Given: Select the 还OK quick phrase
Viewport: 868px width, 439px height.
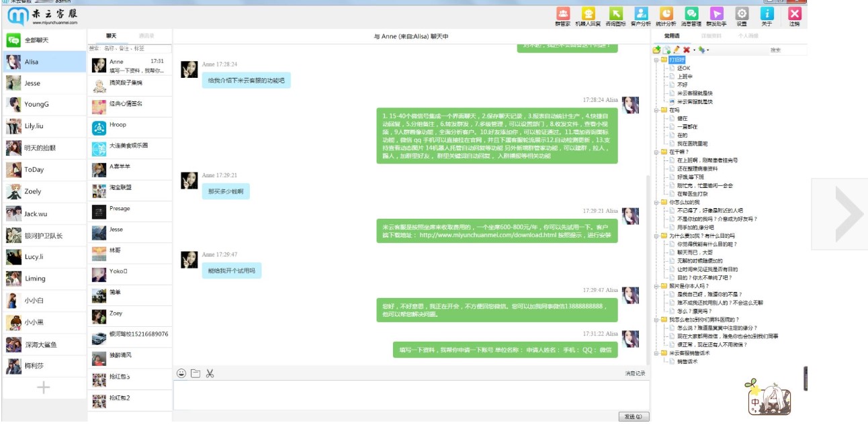Looking at the screenshot, I should 683,68.
